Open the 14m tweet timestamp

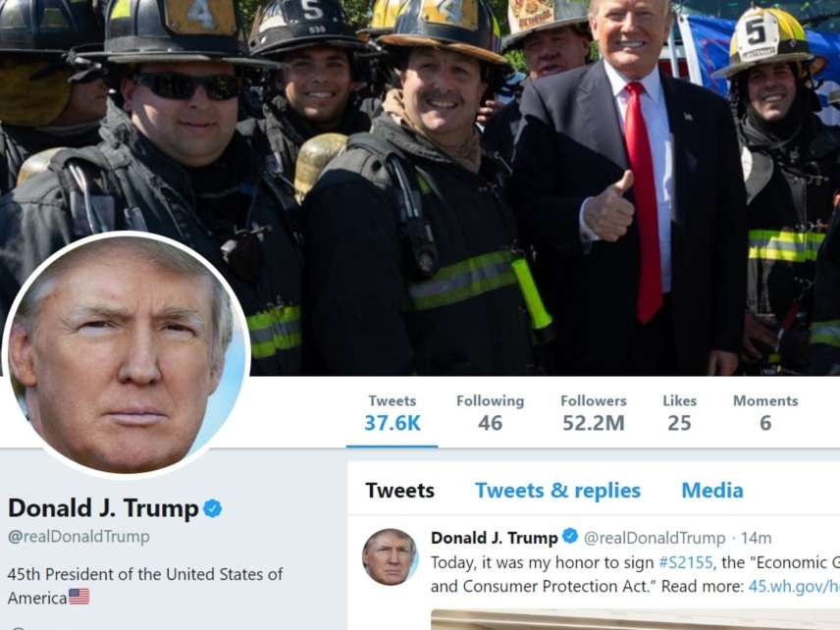pos(756,538)
